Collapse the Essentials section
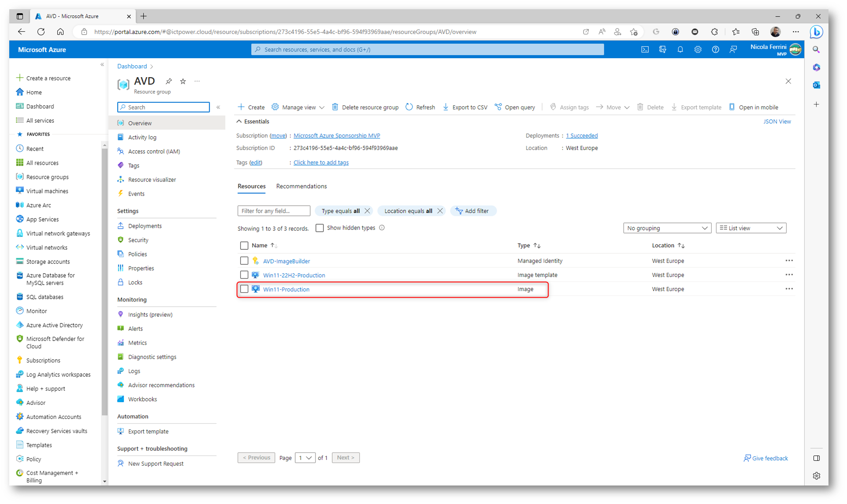The width and height of the screenshot is (847, 504). tap(239, 122)
